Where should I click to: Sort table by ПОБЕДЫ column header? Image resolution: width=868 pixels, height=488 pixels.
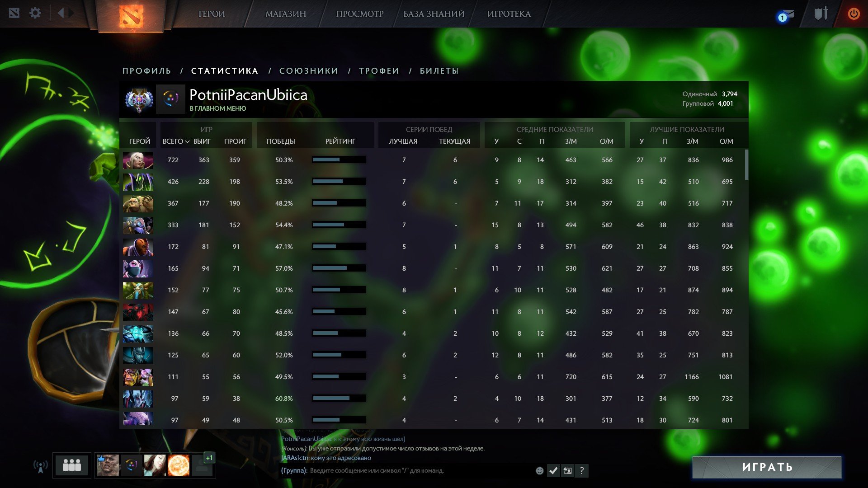(281, 141)
